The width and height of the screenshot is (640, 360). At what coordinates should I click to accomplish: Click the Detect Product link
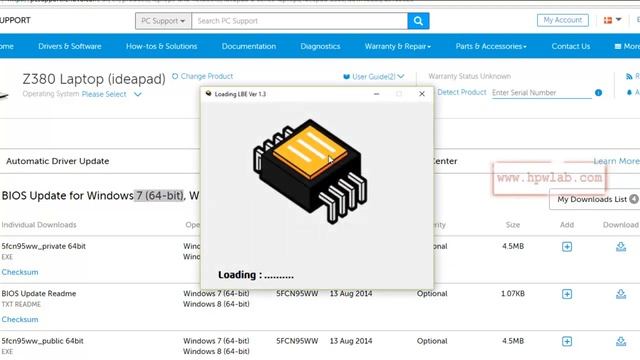click(x=461, y=92)
